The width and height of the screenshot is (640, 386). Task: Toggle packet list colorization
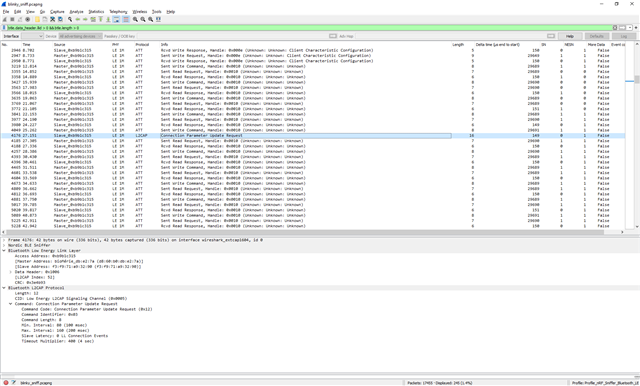[126, 19]
